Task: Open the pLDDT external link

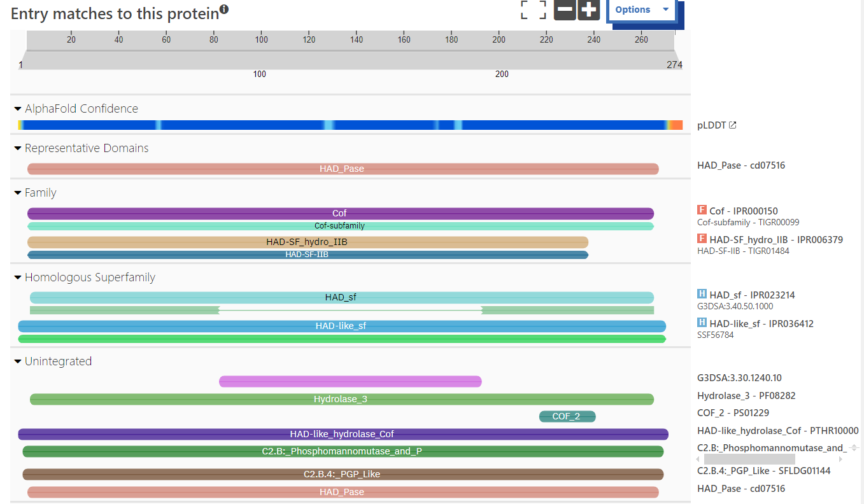Action: (x=717, y=125)
